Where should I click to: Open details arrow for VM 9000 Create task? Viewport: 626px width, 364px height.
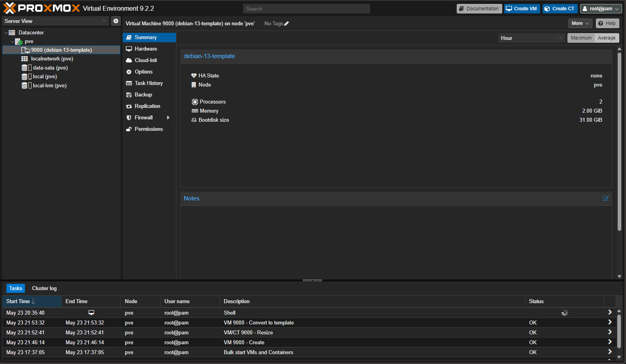[610, 342]
